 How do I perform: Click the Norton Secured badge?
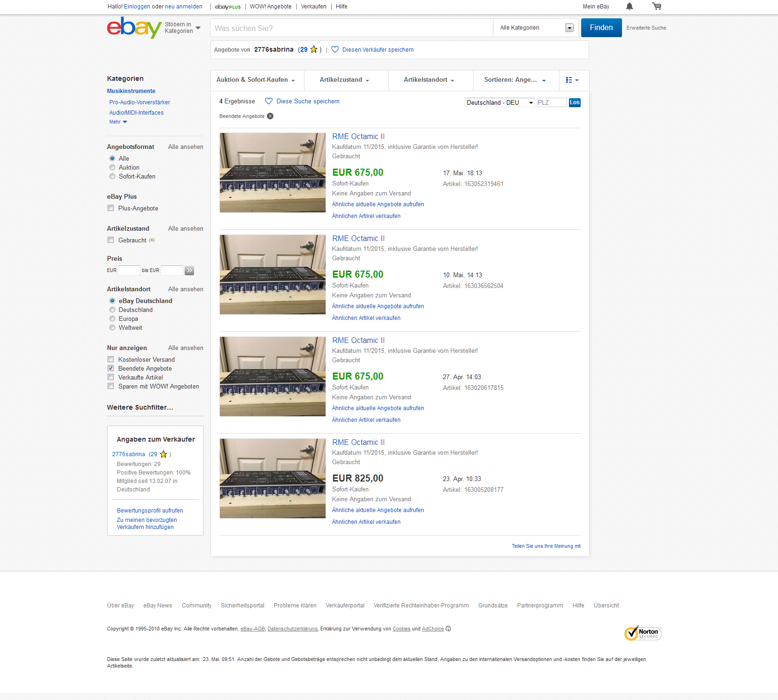tap(643, 633)
